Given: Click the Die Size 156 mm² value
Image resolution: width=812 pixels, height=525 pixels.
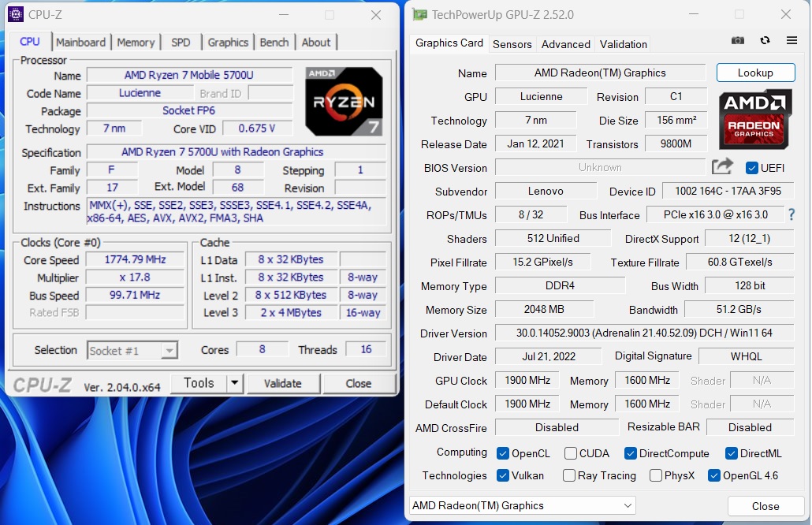Looking at the screenshot, I should pyautogui.click(x=676, y=120).
